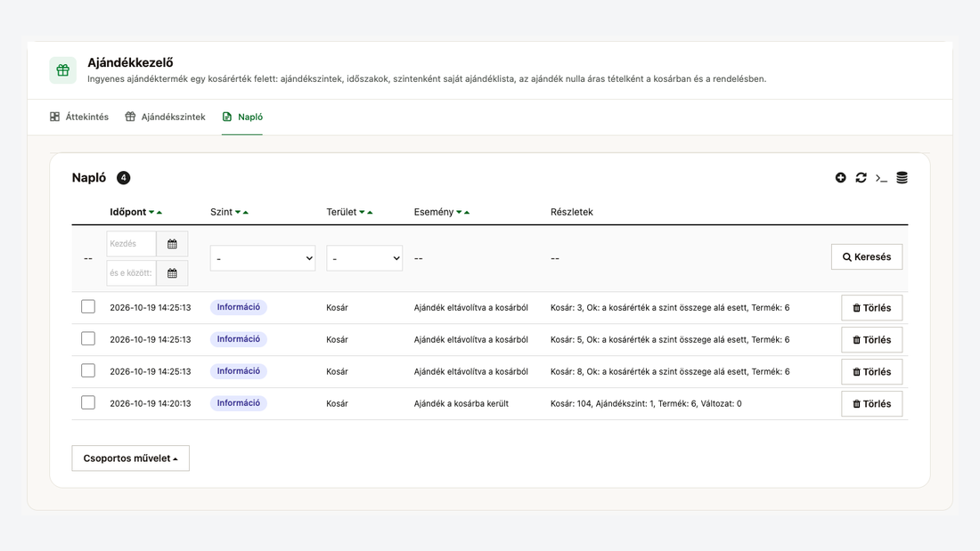Click the database stack icon

tap(902, 178)
